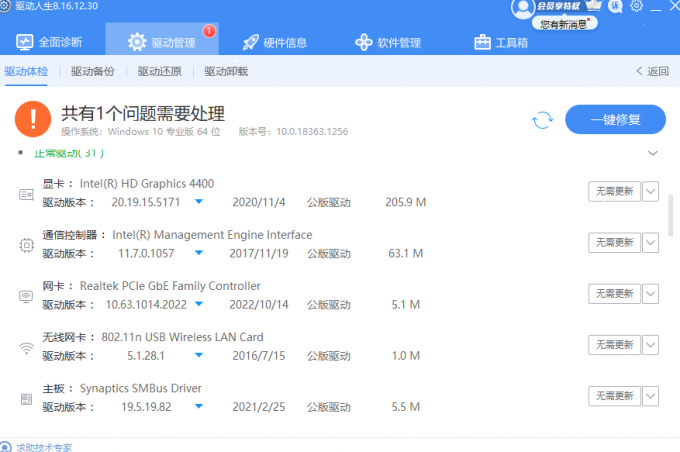Expand driver version 5.1.28.1 dropdown arrow
This screenshot has width=680, height=452.
tap(199, 355)
